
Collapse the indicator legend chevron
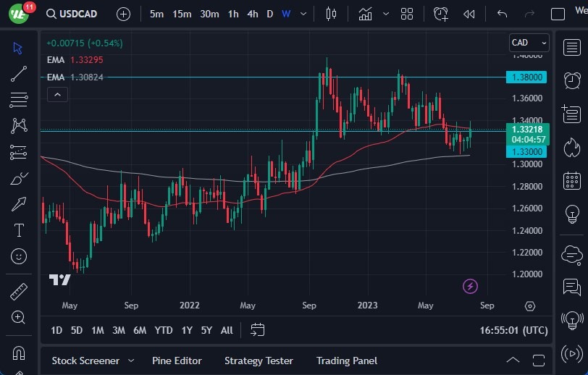[57, 94]
